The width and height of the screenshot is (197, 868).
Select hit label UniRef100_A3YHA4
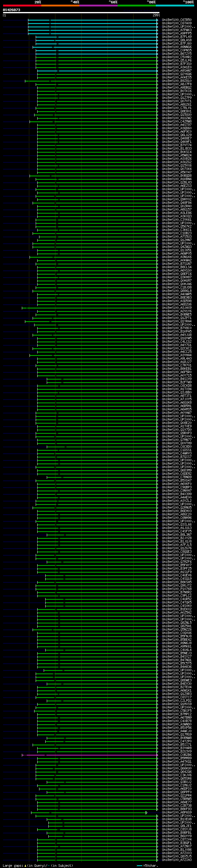click(x=177, y=355)
